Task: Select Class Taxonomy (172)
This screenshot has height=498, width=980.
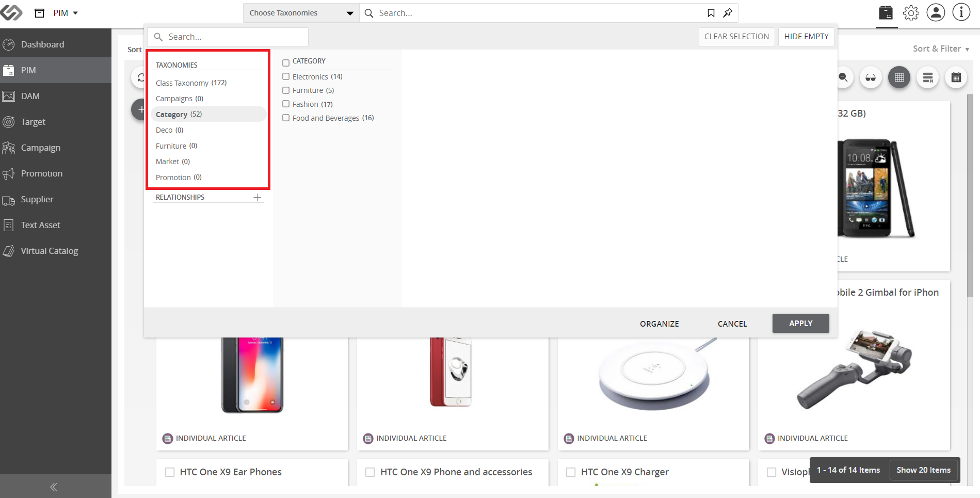Action: [191, 83]
